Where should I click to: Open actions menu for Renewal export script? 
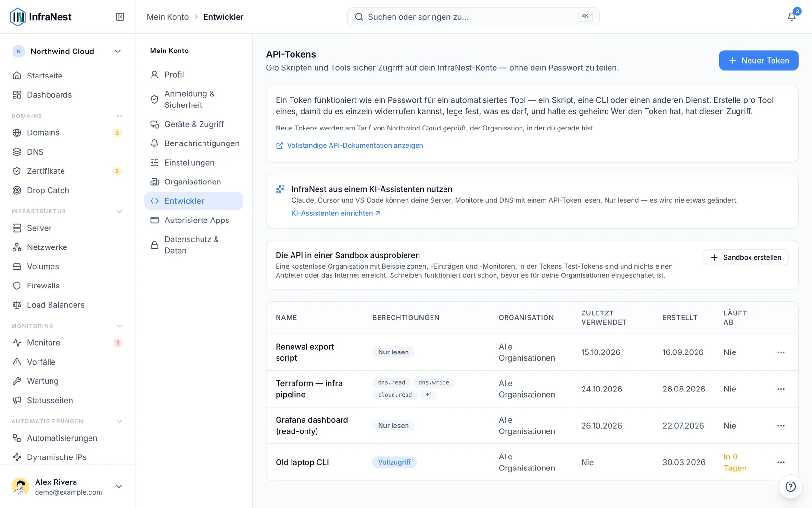click(781, 352)
